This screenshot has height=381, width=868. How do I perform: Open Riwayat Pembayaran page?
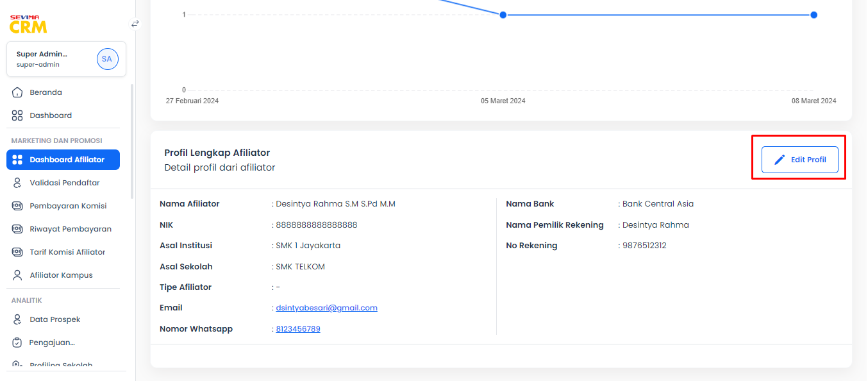pyautogui.click(x=63, y=229)
